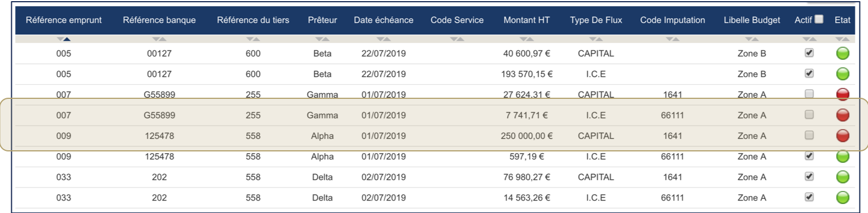Click red status light of 7 741,71 € row

coord(843,115)
